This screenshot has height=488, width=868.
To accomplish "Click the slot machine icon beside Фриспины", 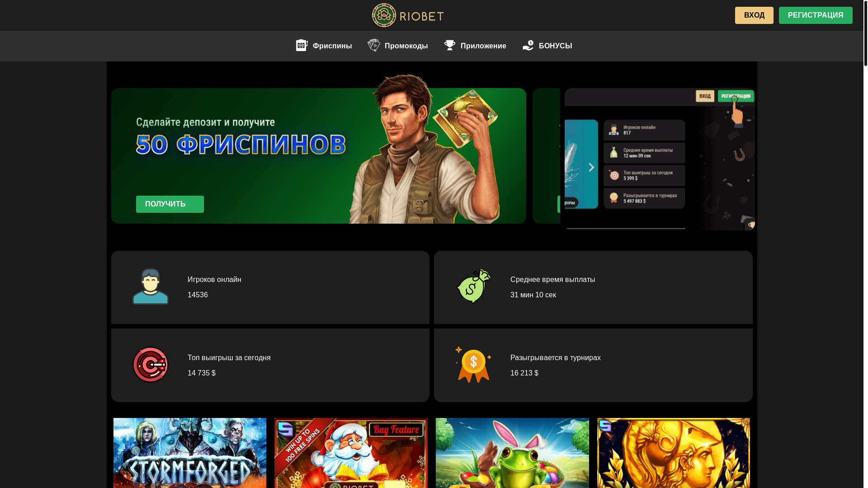I will (x=302, y=45).
